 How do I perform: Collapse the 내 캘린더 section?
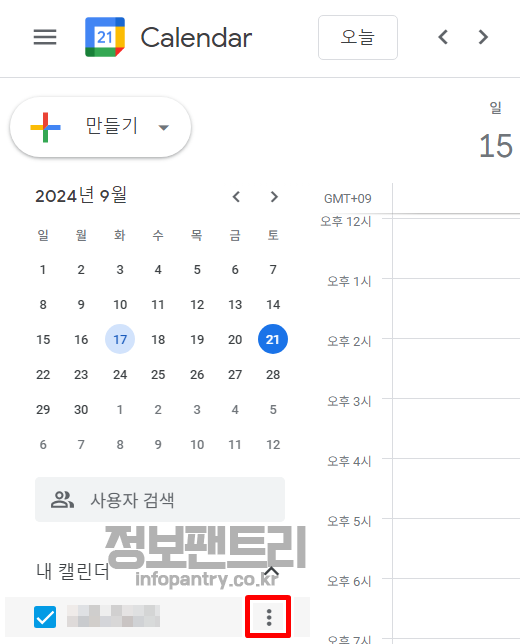tap(272, 571)
